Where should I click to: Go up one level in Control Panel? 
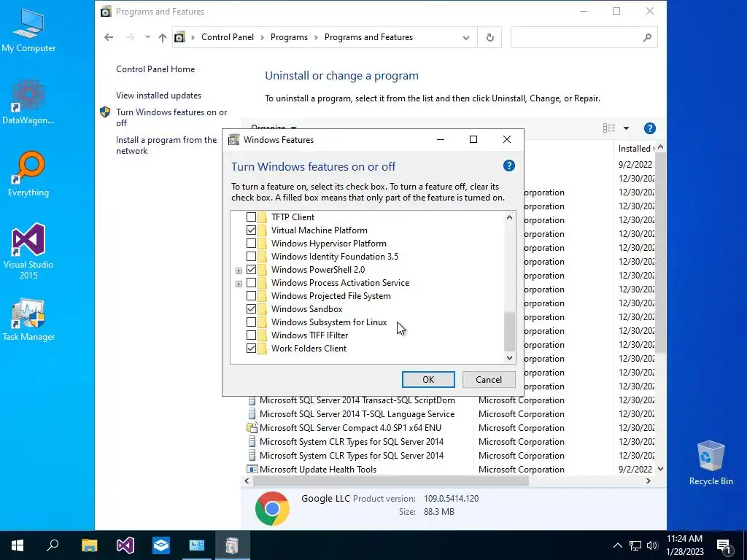163,37
